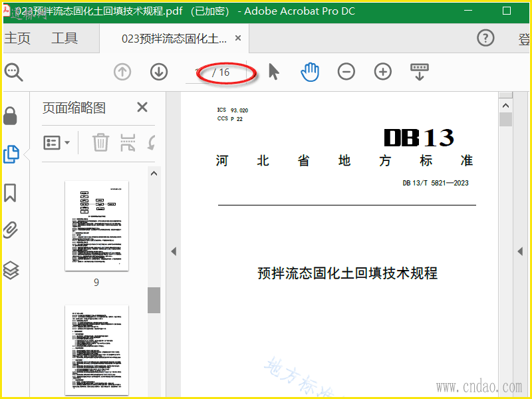Click the 登 sign-in button
532x399 pixels.
click(524, 39)
